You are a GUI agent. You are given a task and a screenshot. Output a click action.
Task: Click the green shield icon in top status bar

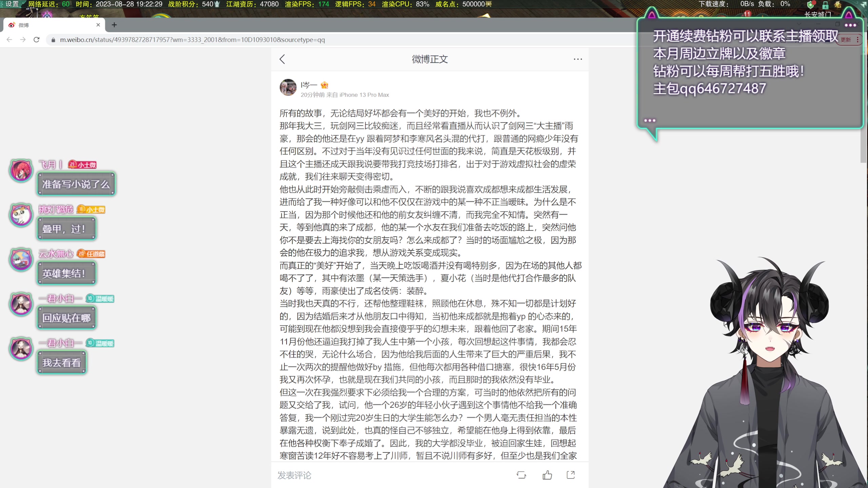pyautogui.click(x=810, y=5)
